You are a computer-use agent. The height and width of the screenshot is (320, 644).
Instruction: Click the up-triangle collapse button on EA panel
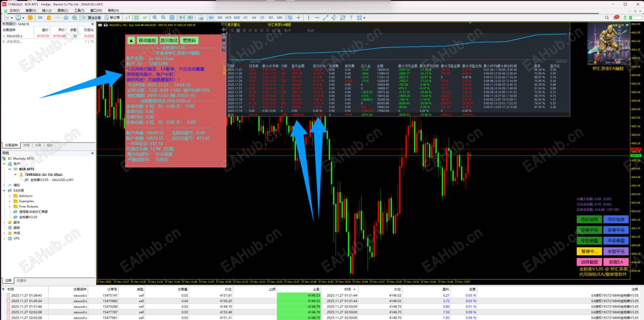[131, 41]
